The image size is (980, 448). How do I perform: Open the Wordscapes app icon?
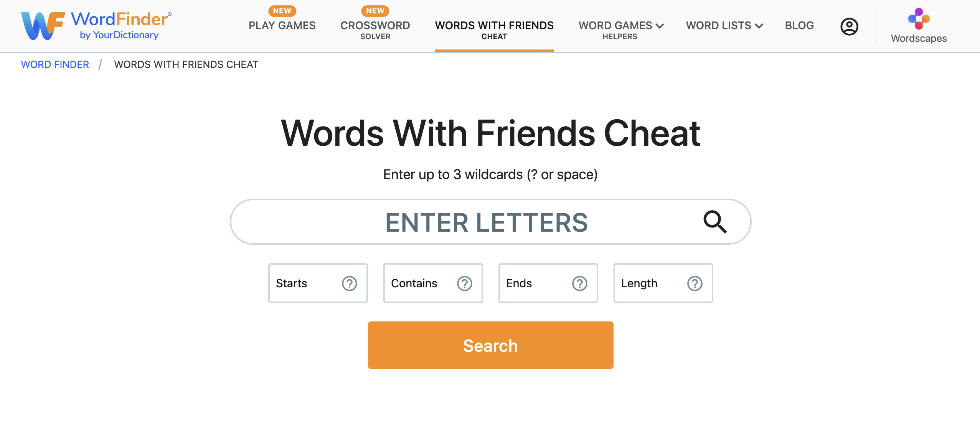click(918, 18)
